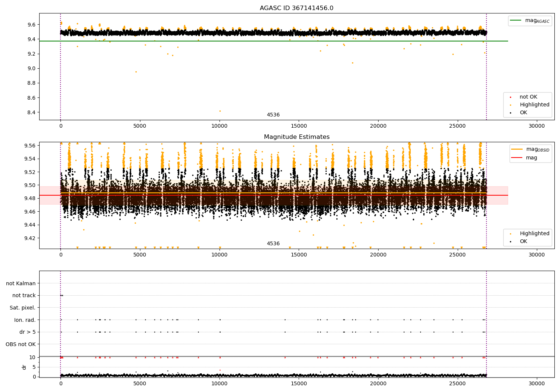The image size is (560, 392).
Task: Click the 'AGASC ID 367141456.0' plot title
Action: pyautogui.click(x=296, y=8)
